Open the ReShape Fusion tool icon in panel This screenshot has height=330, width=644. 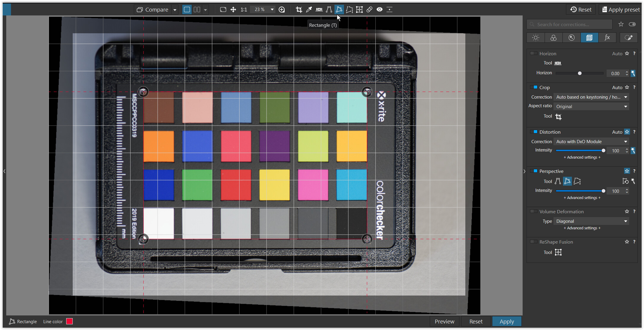[558, 252]
